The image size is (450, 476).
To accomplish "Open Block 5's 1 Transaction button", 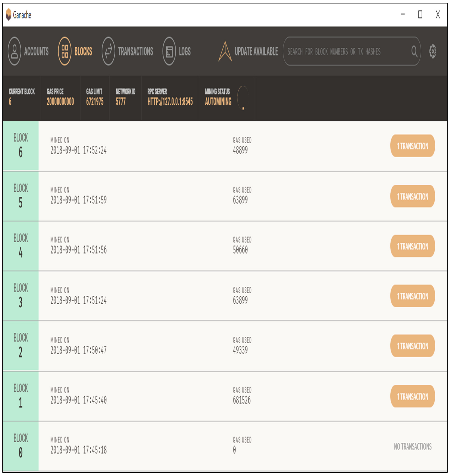I will (x=412, y=196).
